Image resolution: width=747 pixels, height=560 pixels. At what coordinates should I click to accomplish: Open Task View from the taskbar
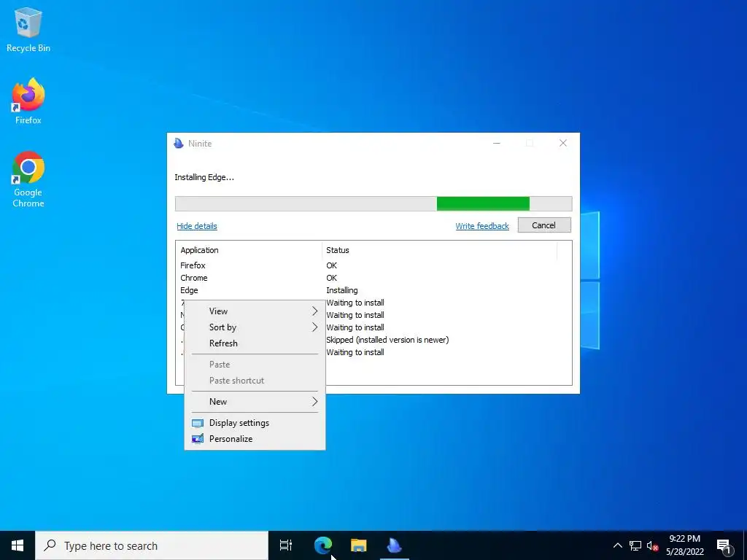click(x=286, y=545)
